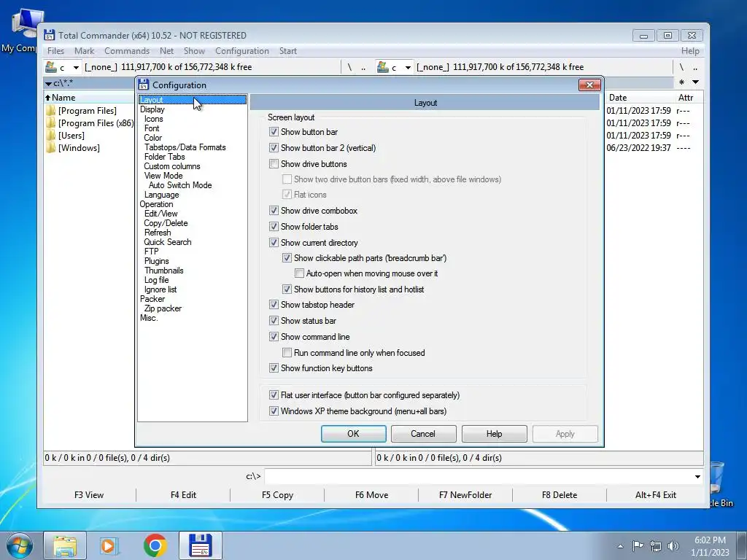747x560 pixels.
Task: Click F7 NewFolder function button
Action: 465,495
